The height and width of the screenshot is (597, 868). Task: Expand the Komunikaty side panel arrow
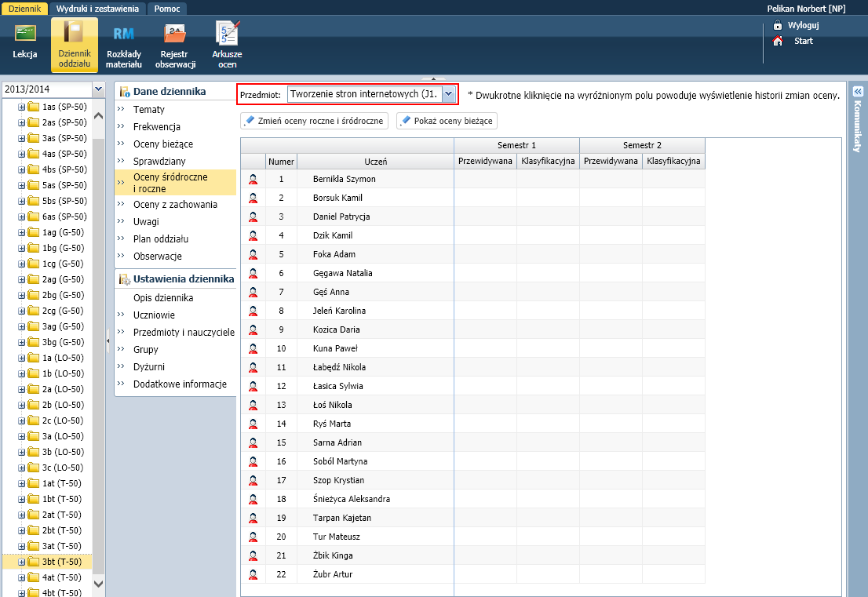coord(858,91)
